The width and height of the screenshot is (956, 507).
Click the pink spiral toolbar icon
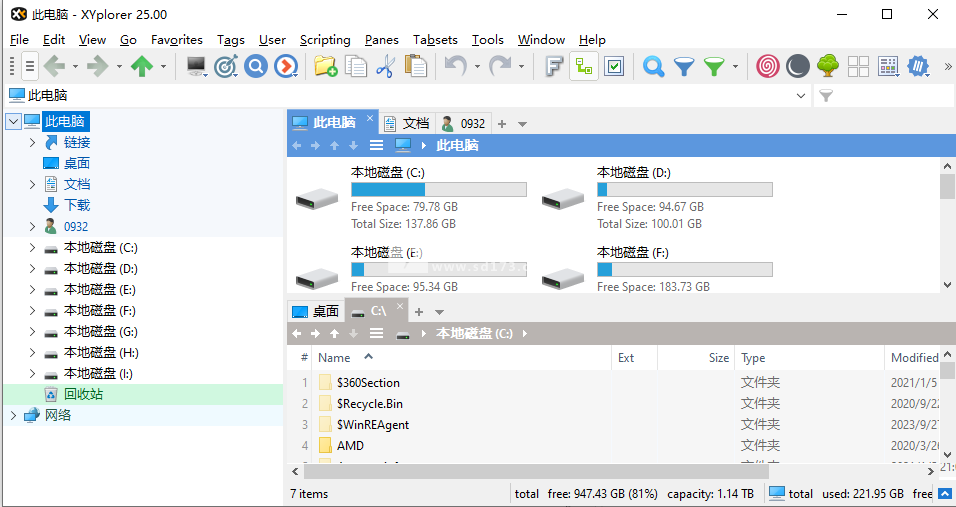[768, 66]
